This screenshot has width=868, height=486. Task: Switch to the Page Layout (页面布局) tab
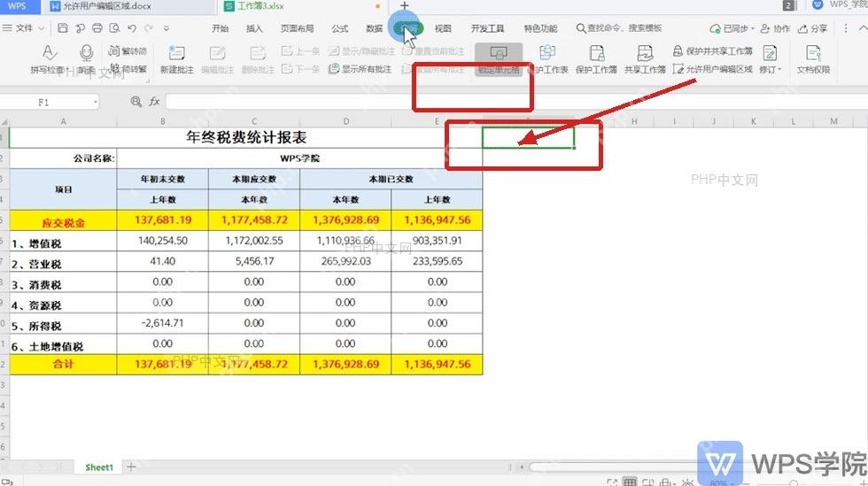(x=297, y=28)
